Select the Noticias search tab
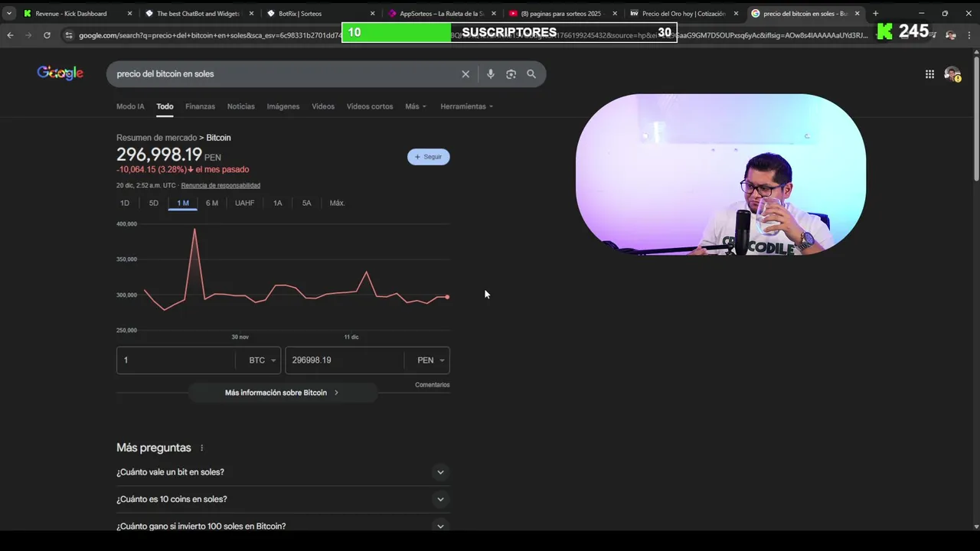The height and width of the screenshot is (551, 980). (240, 106)
